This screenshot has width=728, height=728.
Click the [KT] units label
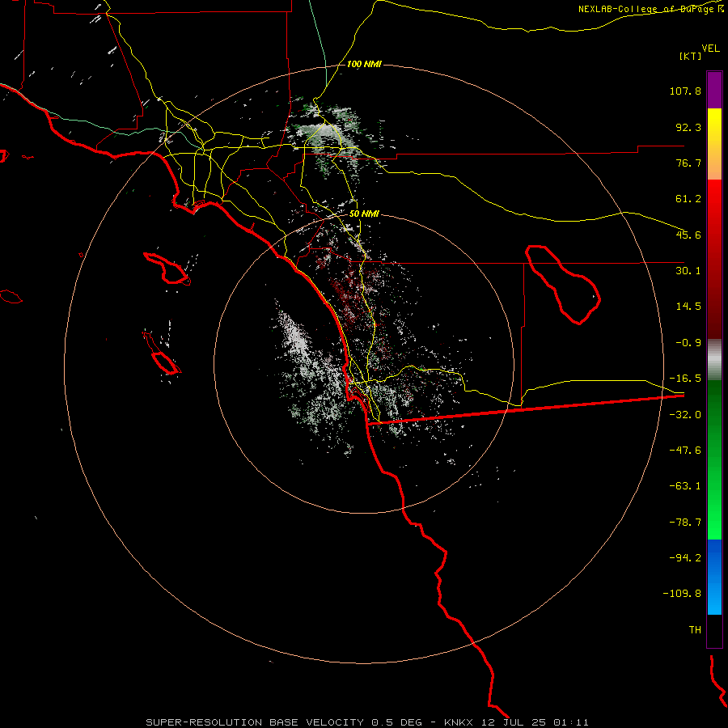691,56
